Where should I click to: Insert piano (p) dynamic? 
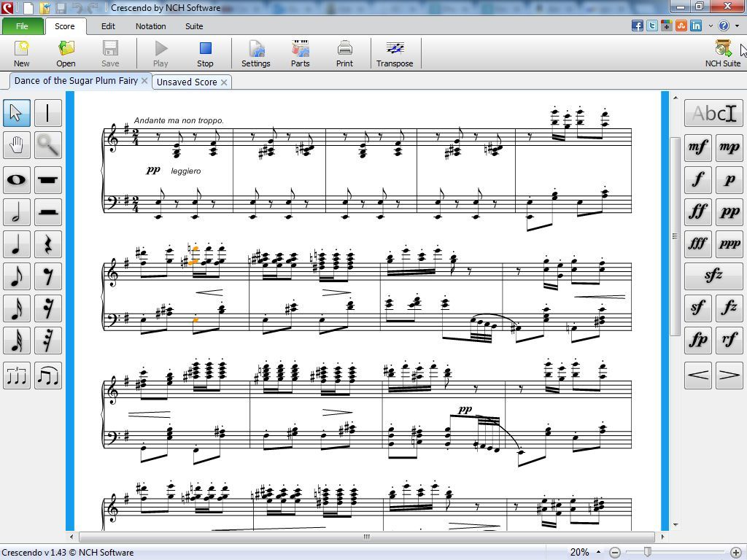click(729, 179)
